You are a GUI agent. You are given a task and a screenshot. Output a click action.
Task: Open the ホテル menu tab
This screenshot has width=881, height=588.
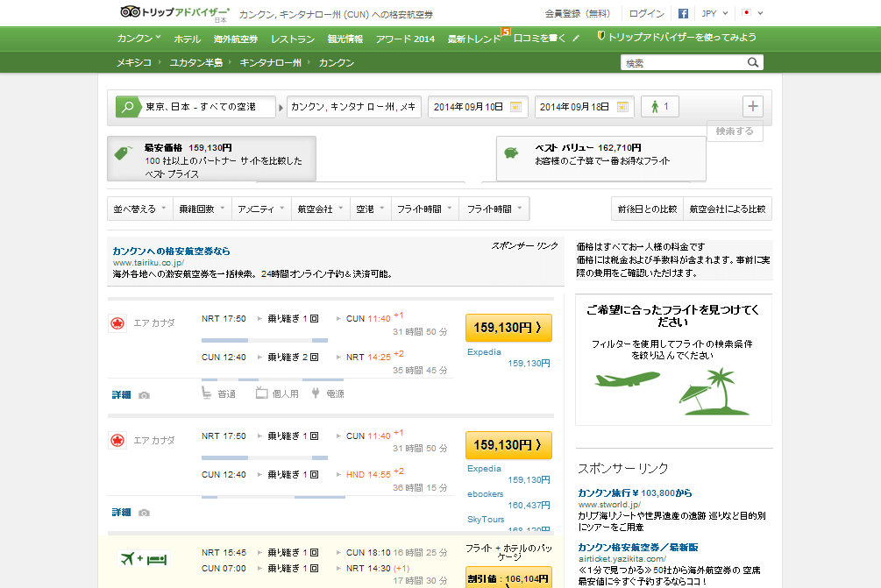(x=187, y=39)
